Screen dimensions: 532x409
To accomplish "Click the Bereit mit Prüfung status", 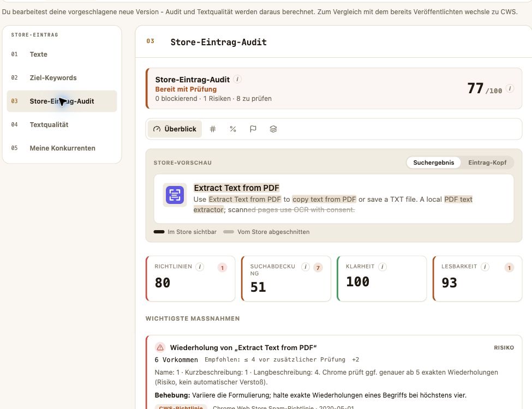I will tap(186, 89).
